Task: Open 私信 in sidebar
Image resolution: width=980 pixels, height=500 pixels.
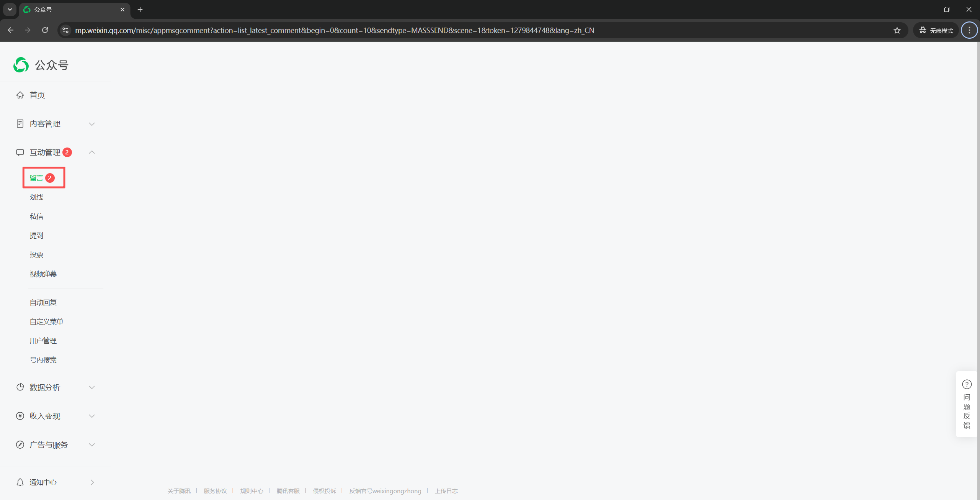Action: [x=37, y=216]
